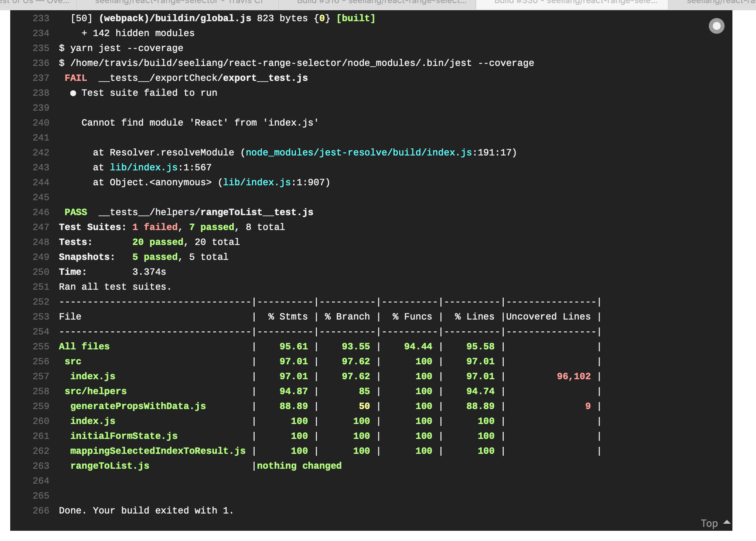The height and width of the screenshot is (541, 756).
Task: Click the jest-resolve build index.js path
Action: pos(359,153)
